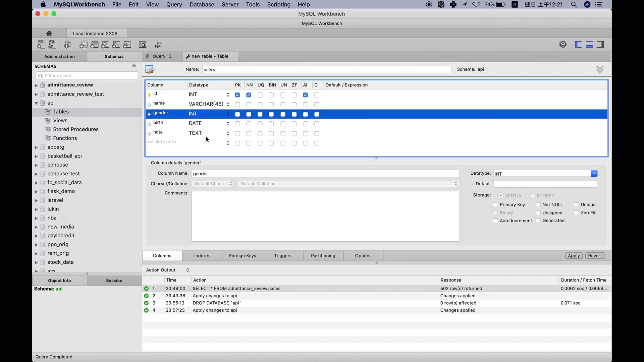Switch to the Foreign Keys tab
This screenshot has width=644, height=362.
tap(243, 256)
